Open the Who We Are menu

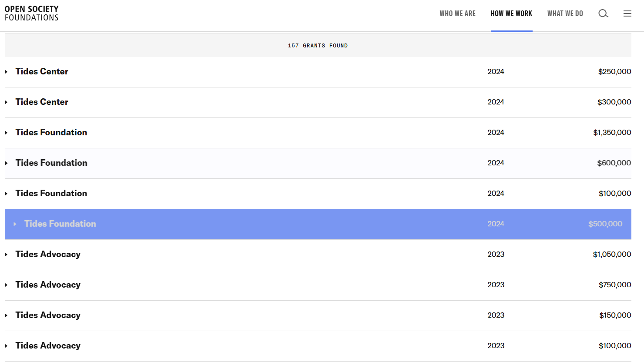(x=457, y=13)
